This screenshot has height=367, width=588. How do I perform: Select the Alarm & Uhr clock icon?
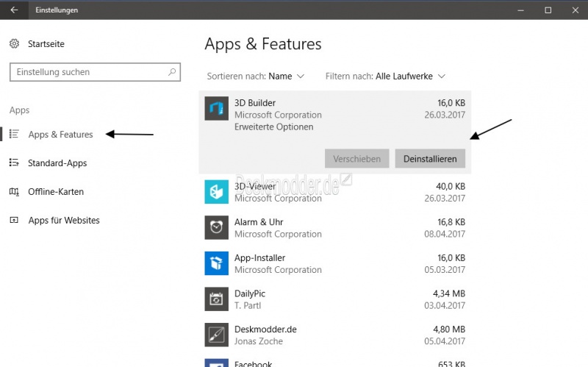tap(216, 227)
